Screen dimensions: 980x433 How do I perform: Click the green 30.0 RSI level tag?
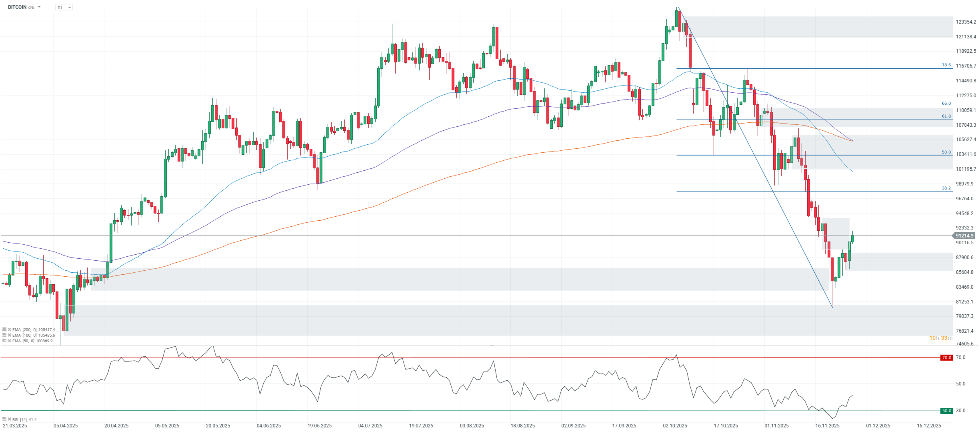coord(946,411)
